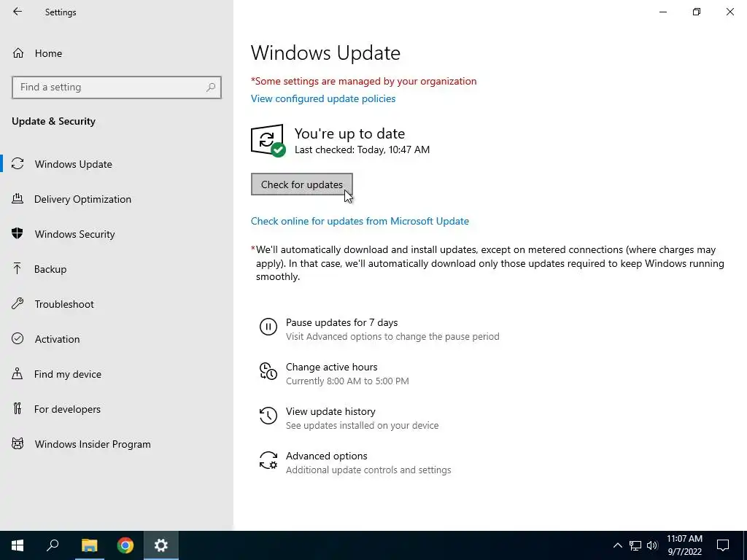Screen dimensions: 747x560
Task: Show hidden system tray icons chevron
Action: 617,545
